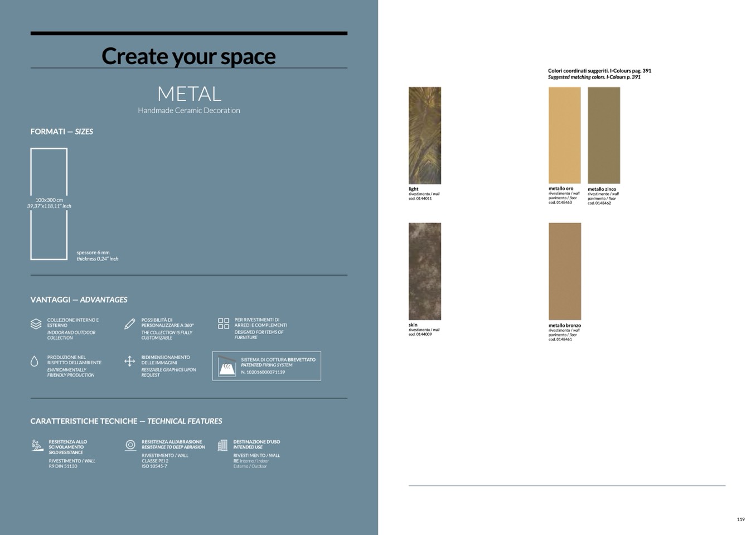Click the patent number 102016000071139 text

[x=263, y=372]
